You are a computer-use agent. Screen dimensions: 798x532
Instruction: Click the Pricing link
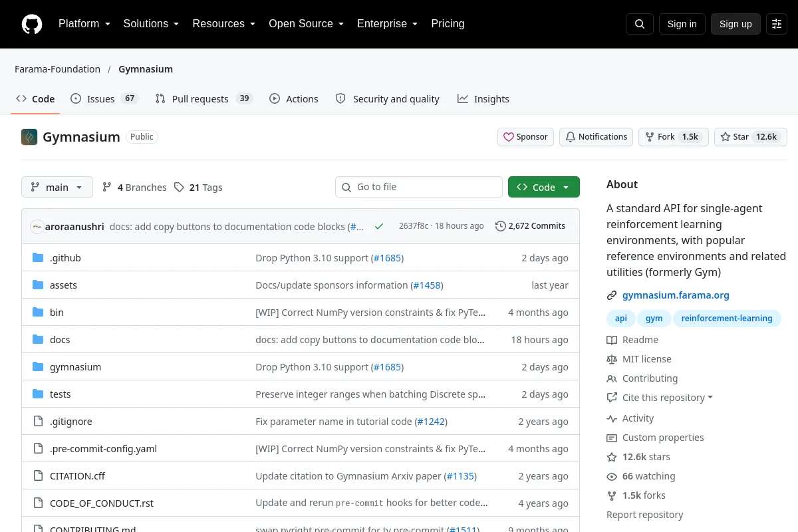(448, 23)
